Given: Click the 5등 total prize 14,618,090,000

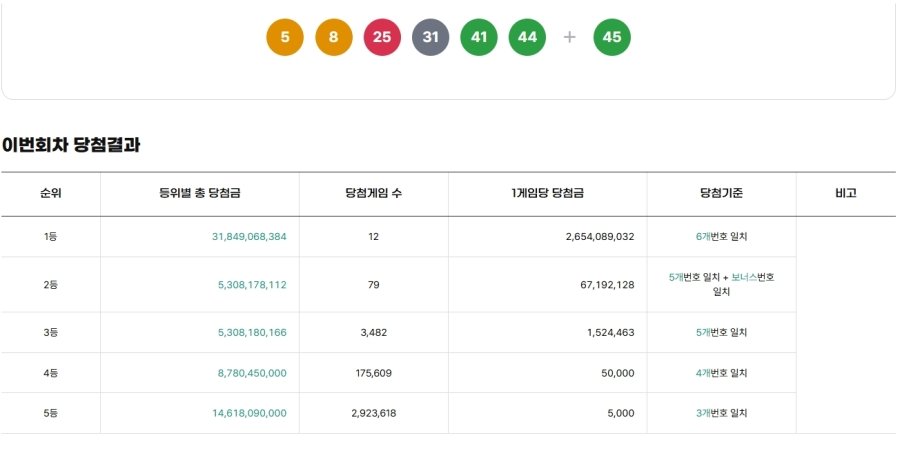Looking at the screenshot, I should (x=249, y=413).
